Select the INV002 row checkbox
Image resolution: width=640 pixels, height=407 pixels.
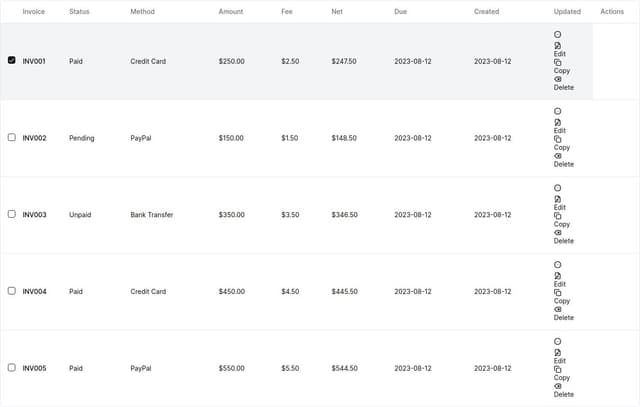coord(12,137)
